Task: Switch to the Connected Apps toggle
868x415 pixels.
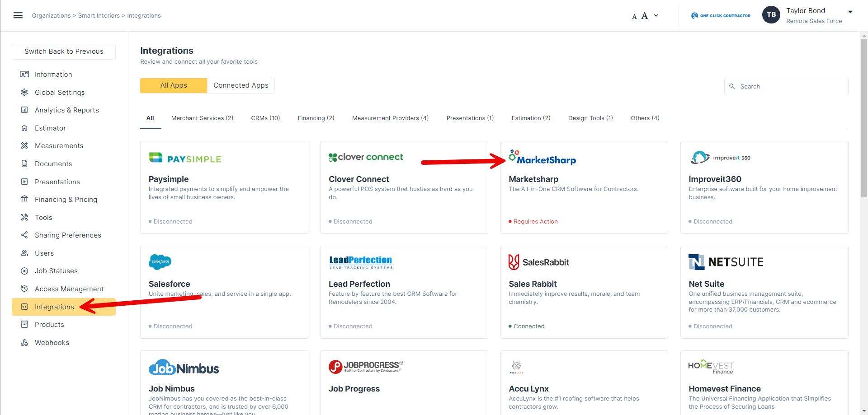Action: (x=241, y=85)
